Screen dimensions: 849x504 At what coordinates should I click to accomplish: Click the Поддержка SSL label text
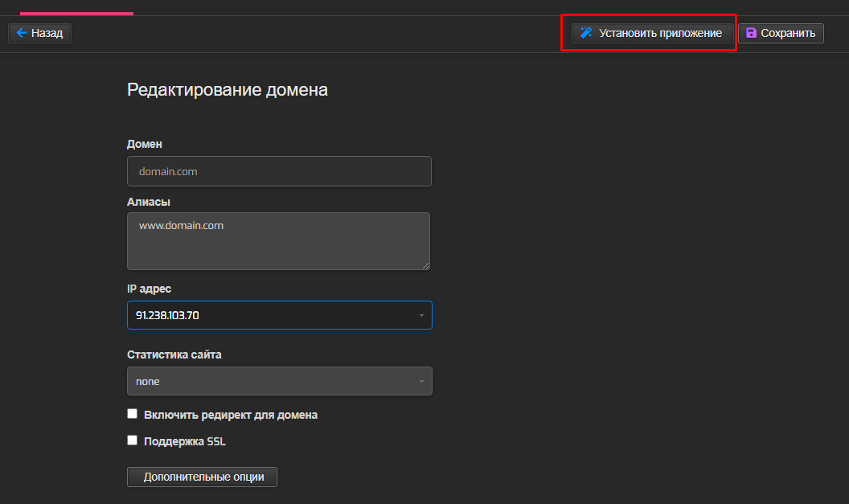185,441
